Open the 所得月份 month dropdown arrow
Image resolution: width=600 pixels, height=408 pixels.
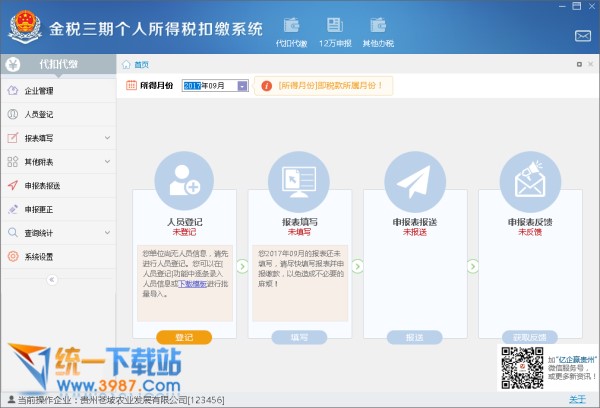tap(242, 86)
